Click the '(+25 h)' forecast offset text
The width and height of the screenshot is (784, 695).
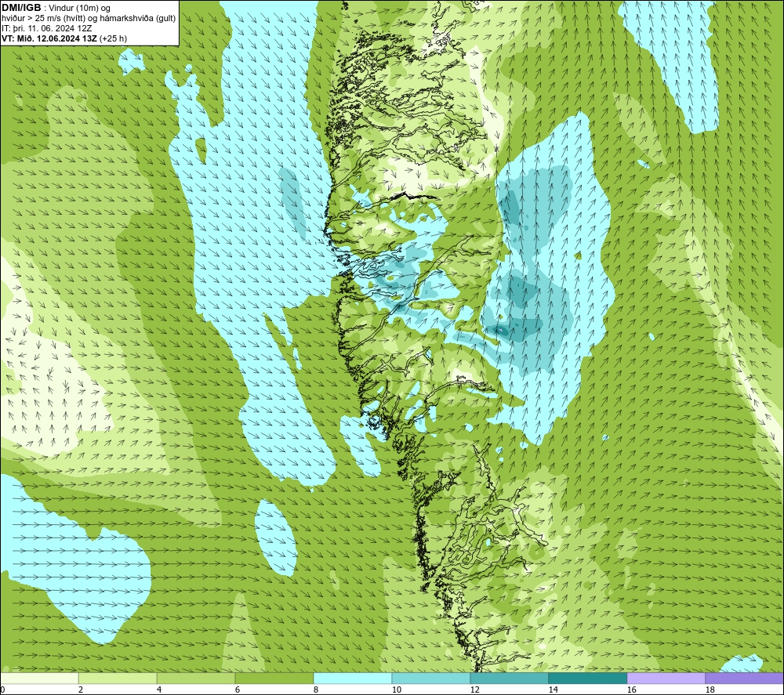pyautogui.click(x=113, y=38)
